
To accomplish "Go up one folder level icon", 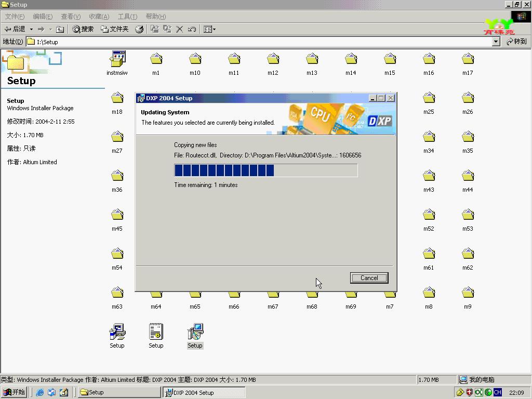I will click(60, 29).
